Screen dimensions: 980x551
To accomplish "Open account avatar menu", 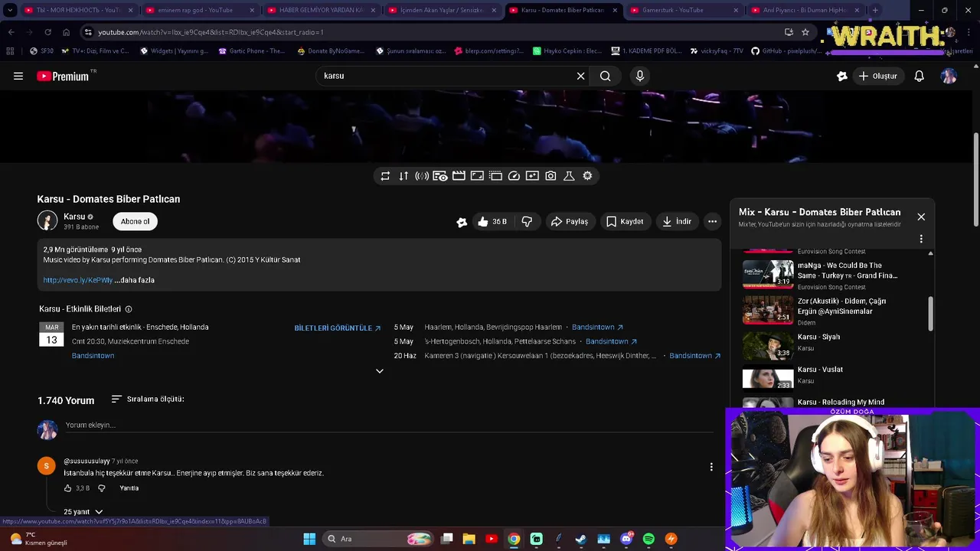I will [949, 76].
